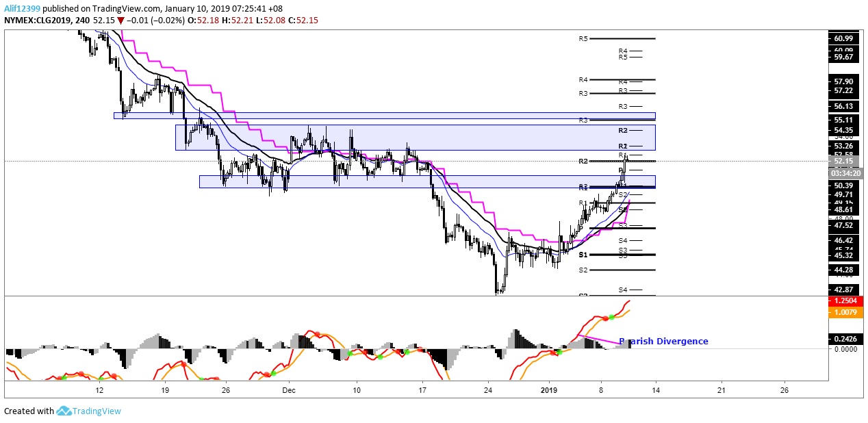
Task: Click the 'Dec' date on the time axis
Action: click(288, 389)
